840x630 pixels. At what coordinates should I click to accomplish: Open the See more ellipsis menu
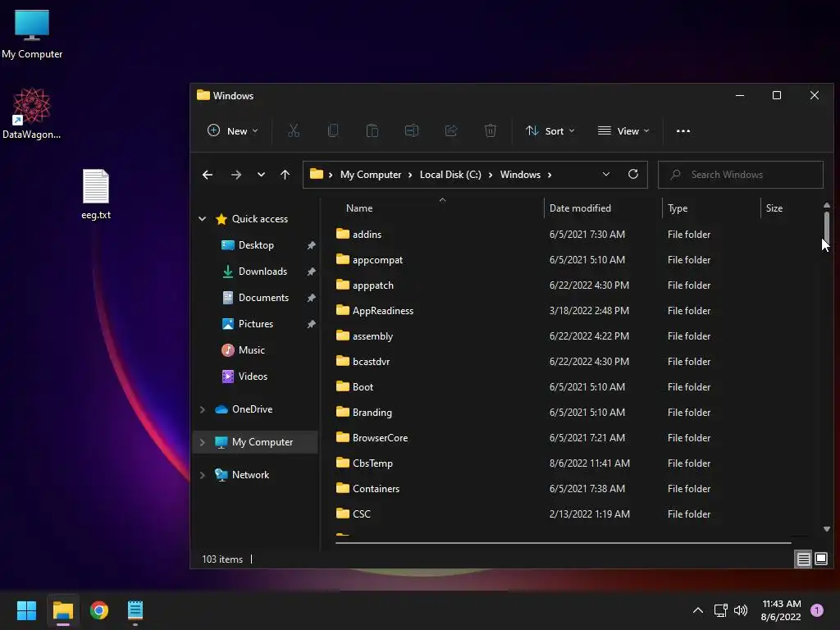click(683, 130)
